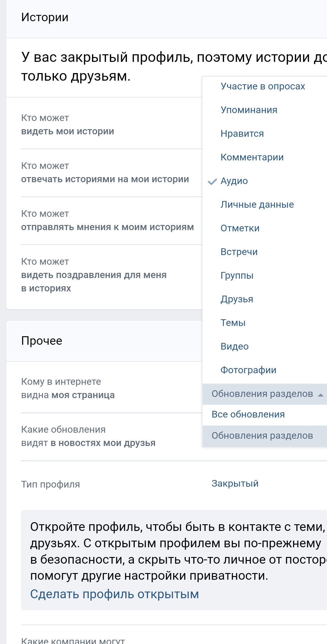Choose the Нравится option

(242, 134)
